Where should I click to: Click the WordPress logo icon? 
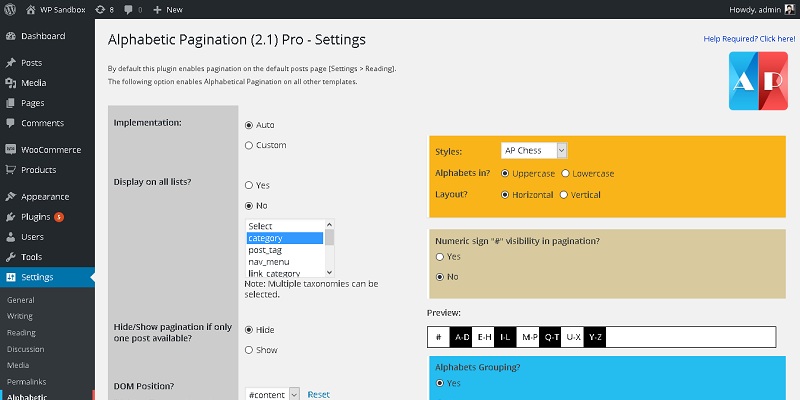[10, 9]
